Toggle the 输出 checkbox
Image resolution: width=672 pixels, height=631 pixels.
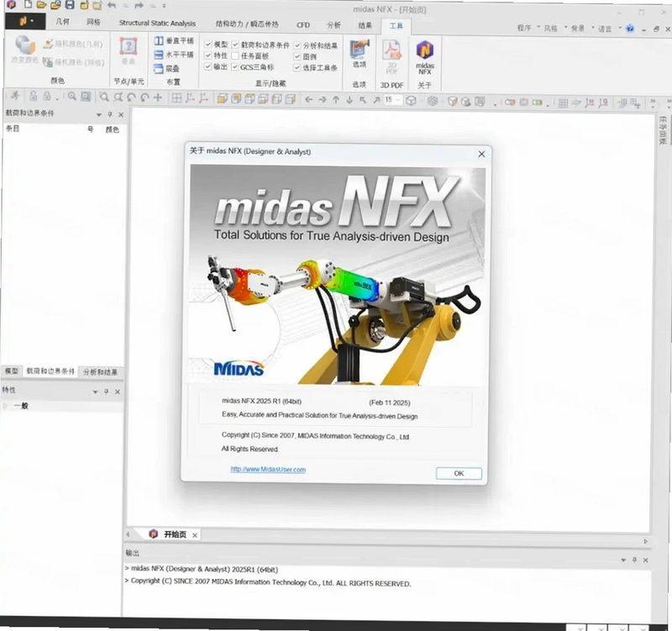pyautogui.click(x=207, y=66)
